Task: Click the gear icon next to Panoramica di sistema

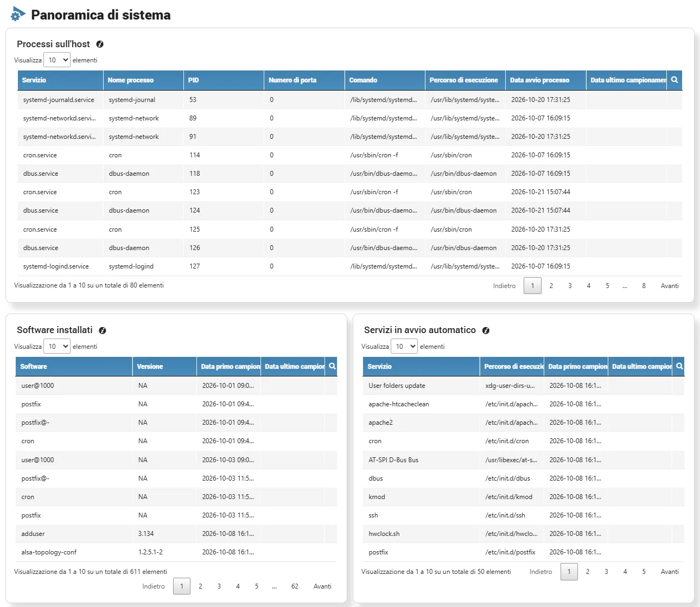Action: click(x=18, y=14)
